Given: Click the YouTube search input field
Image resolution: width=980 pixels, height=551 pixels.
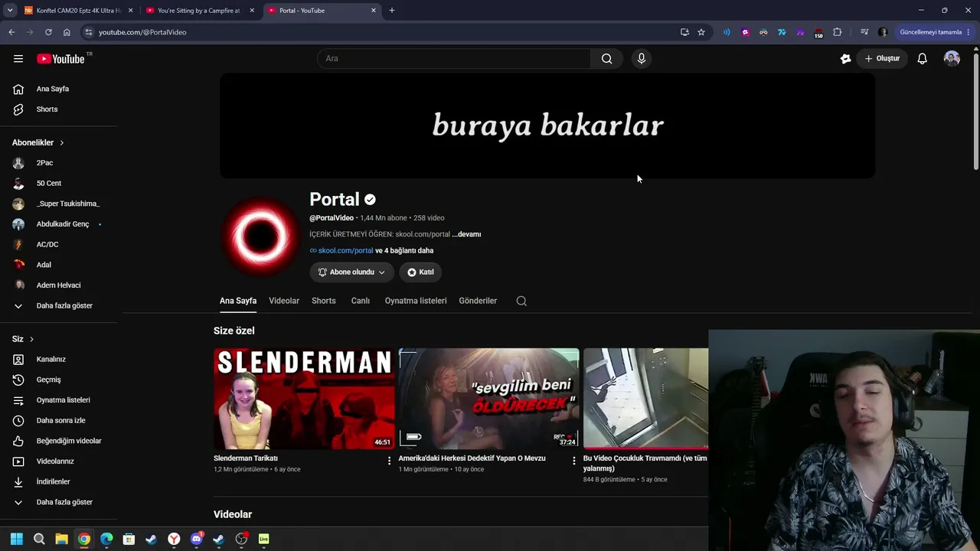Looking at the screenshot, I should tap(453, 59).
